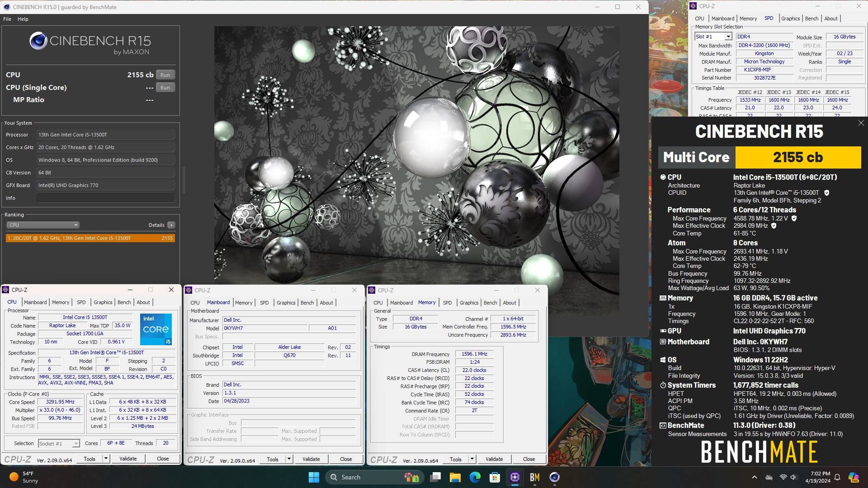Click the CPU-Z SPD window title icon

[693, 6]
